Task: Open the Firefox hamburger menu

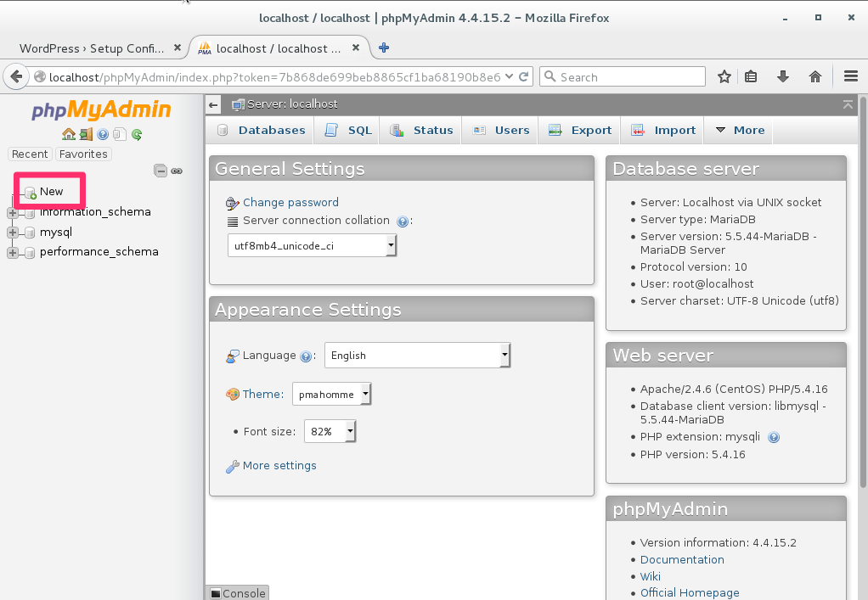Action: click(x=851, y=76)
